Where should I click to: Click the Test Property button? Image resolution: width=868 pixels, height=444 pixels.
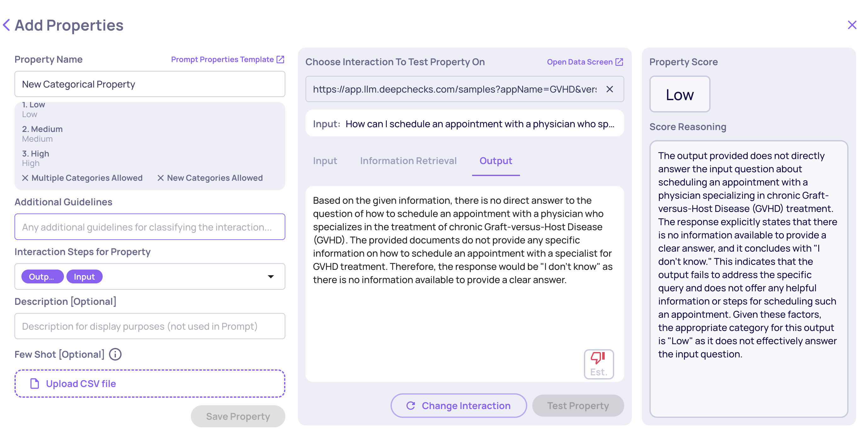[x=578, y=406]
